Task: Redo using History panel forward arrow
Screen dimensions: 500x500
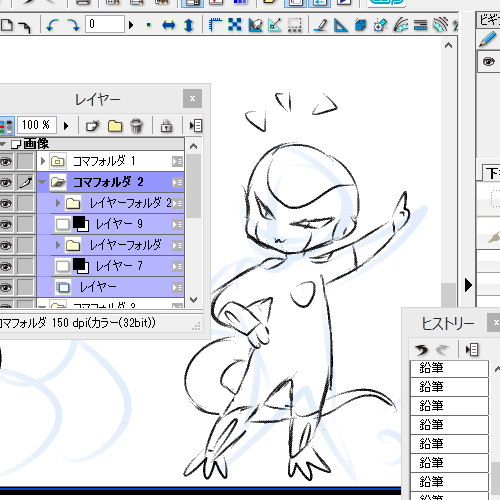Action: pyautogui.click(x=442, y=350)
